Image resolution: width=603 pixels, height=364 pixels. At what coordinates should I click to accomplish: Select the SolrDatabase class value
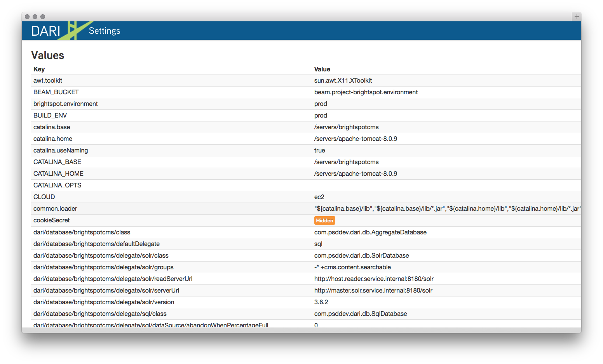pyautogui.click(x=362, y=255)
